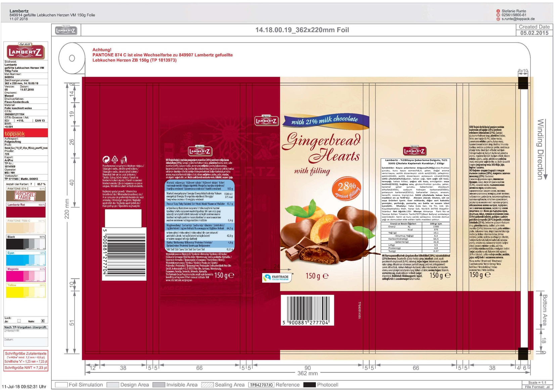The height and width of the screenshot is (392, 554).
Task: Click 'Schriftgröße NWT = 7,23 pt' text
Action: [x=26, y=367]
